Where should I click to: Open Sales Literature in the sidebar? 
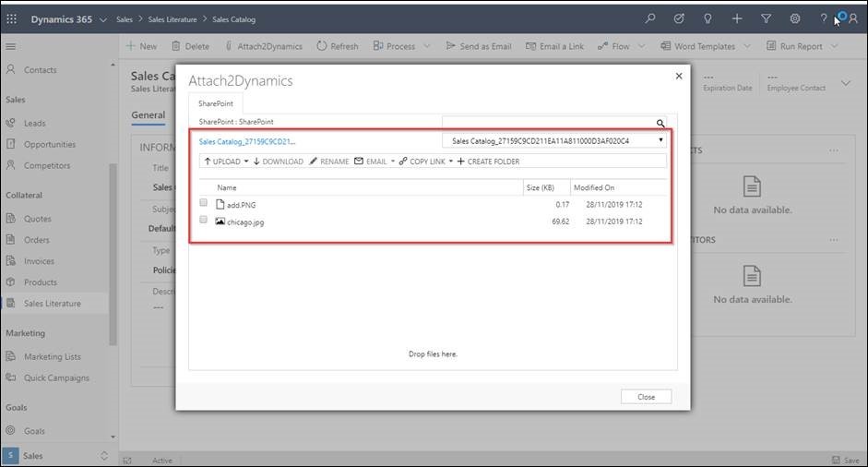click(x=52, y=303)
